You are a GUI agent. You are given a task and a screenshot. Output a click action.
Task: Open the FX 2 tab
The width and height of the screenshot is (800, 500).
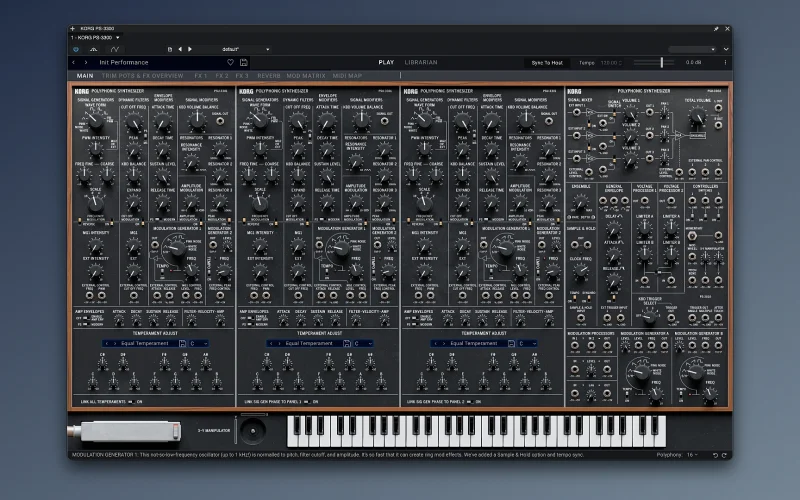pos(221,76)
